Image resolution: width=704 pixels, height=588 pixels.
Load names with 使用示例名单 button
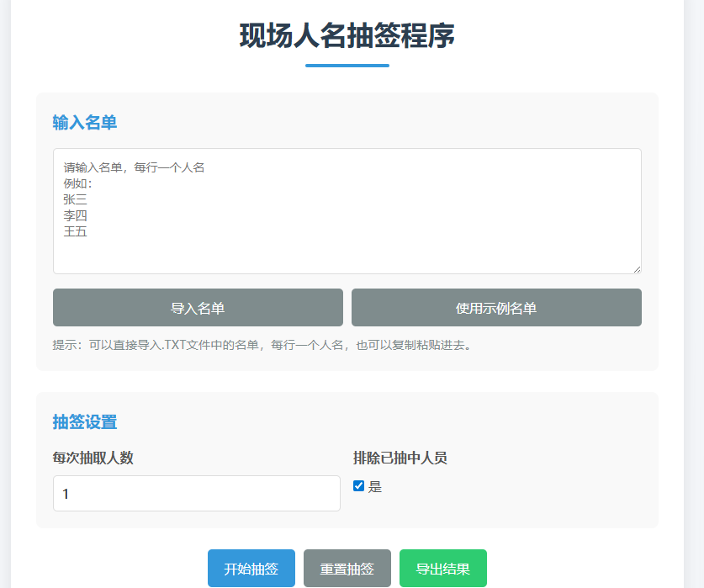click(x=496, y=308)
